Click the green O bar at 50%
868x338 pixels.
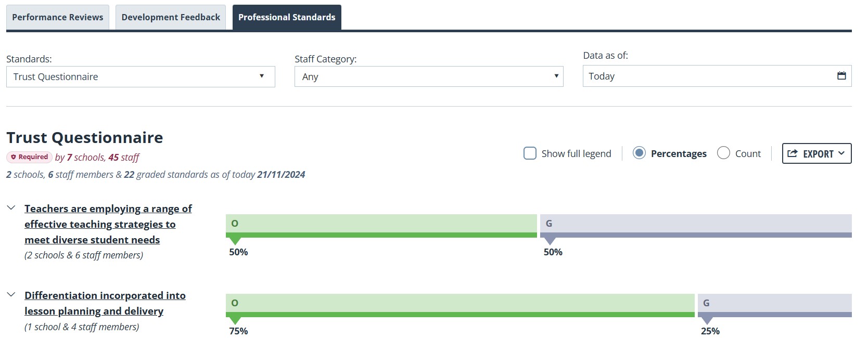(x=381, y=226)
